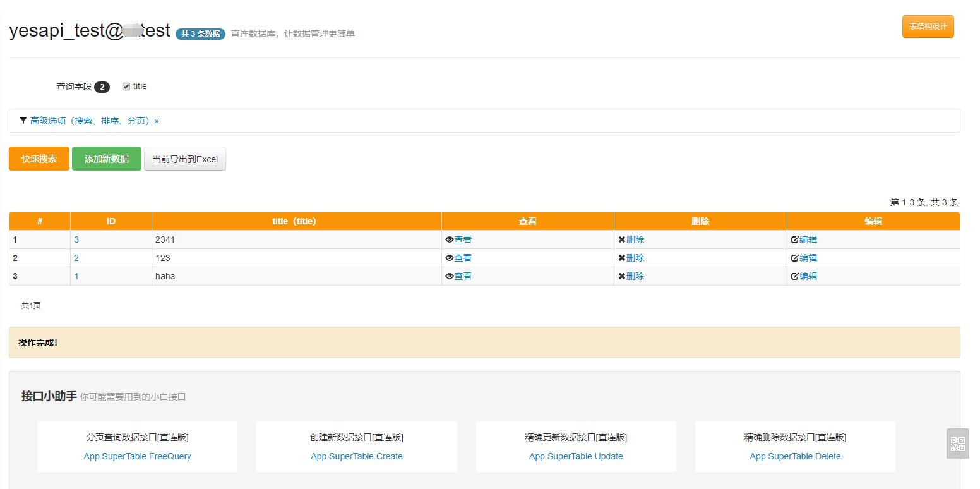Uncheck the title query field checkbox

(x=126, y=86)
